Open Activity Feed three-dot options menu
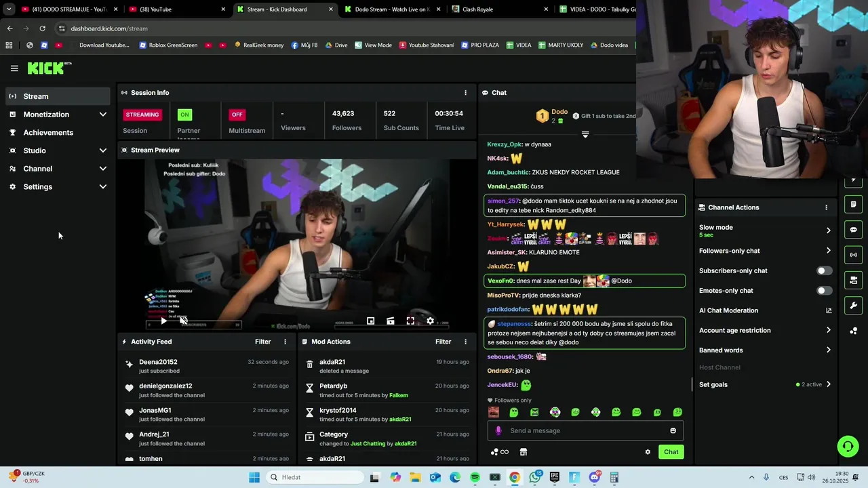Screen dimensions: 868x488 285,342
